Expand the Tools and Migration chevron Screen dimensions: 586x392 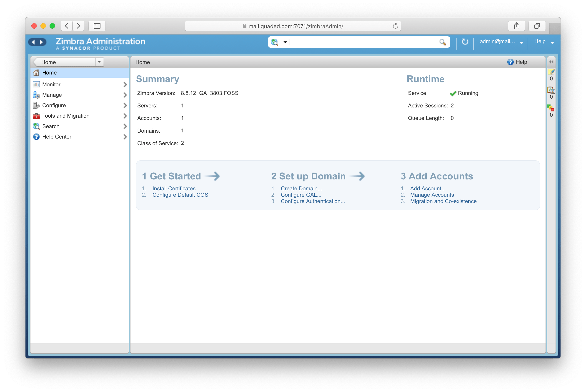[x=125, y=116]
